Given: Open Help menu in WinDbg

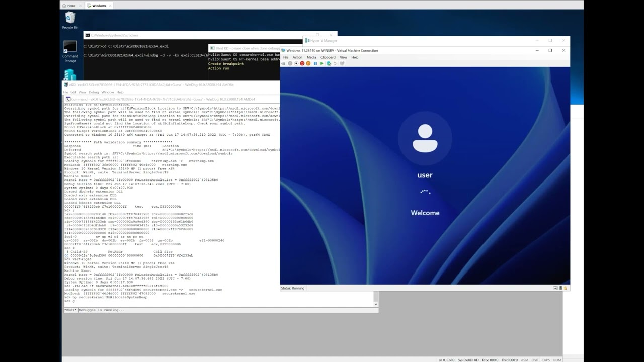Looking at the screenshot, I should point(120,92).
